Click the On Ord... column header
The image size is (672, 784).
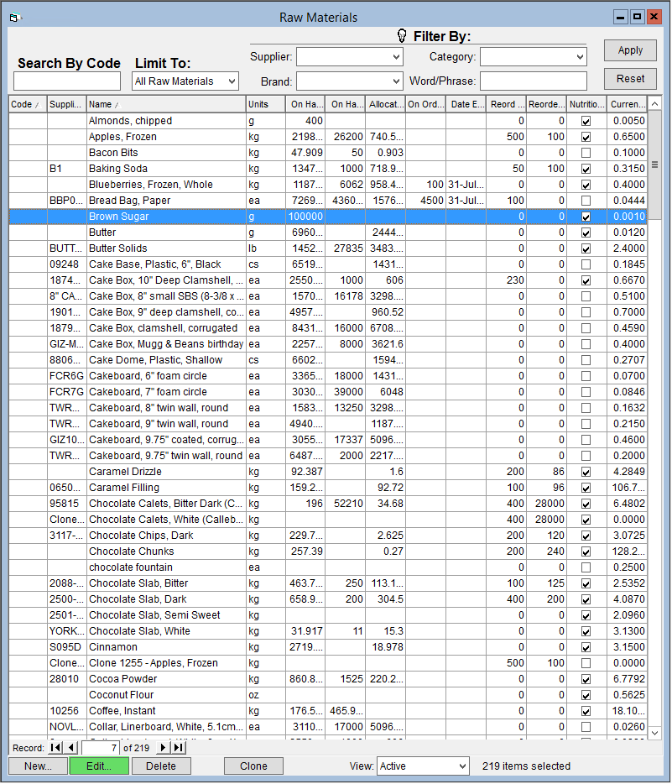[425, 104]
